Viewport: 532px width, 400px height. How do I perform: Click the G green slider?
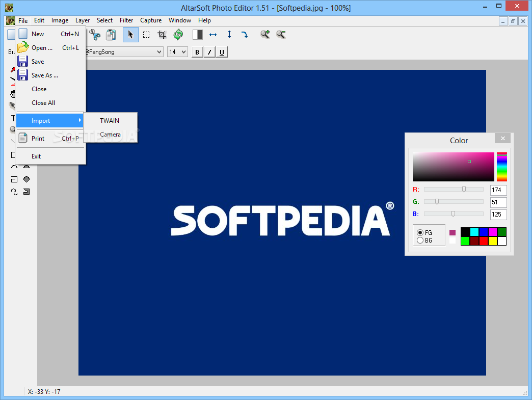coord(454,201)
